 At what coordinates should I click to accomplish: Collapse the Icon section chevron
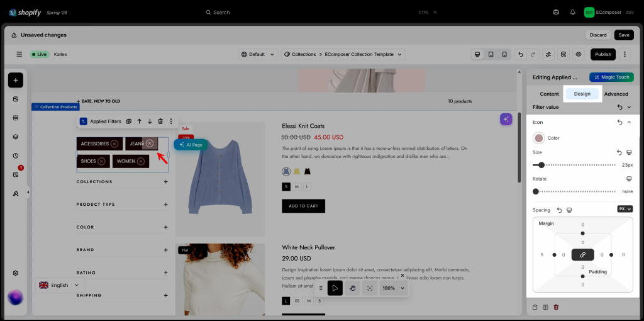[x=629, y=123]
